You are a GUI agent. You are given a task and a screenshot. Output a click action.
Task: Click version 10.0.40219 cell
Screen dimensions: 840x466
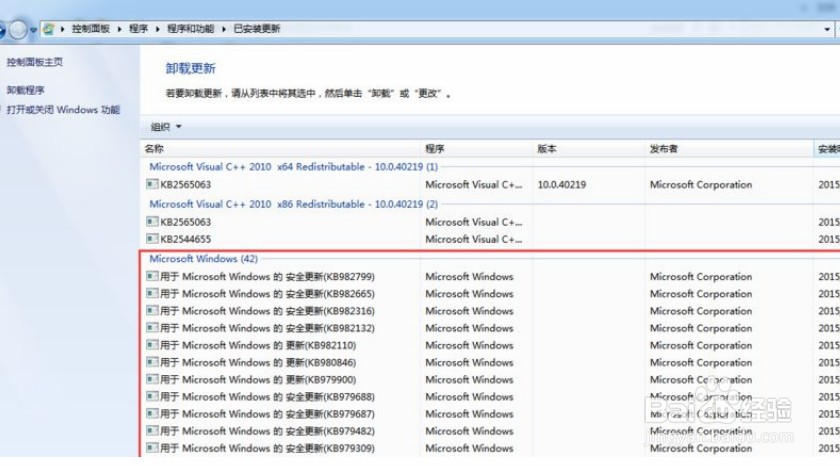[x=561, y=185]
